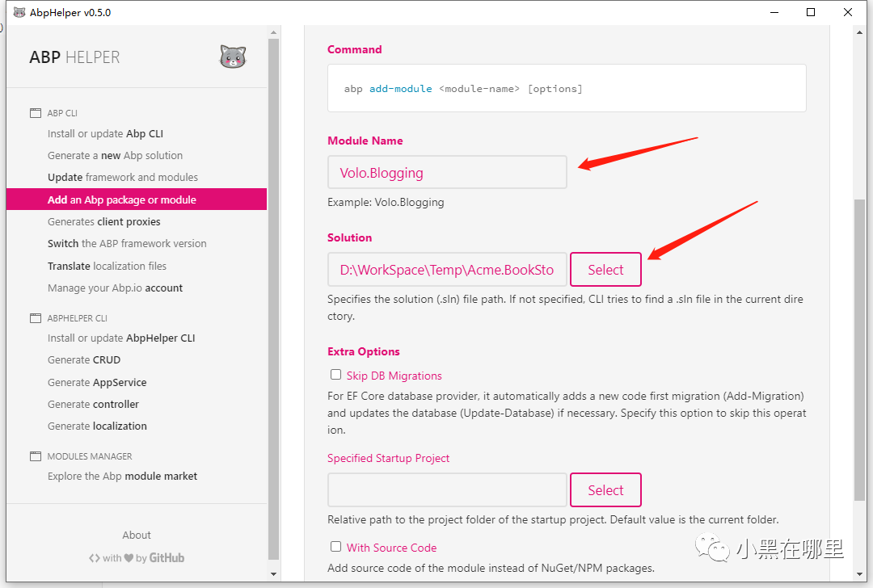Click the ABP CLI section window icon
The height and width of the screenshot is (588, 873).
[35, 113]
